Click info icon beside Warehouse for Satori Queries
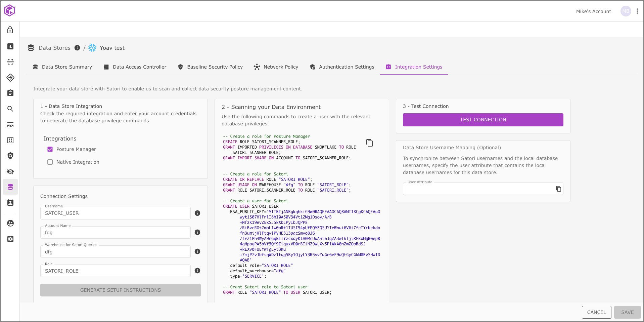This screenshot has height=322, width=644. point(197,251)
